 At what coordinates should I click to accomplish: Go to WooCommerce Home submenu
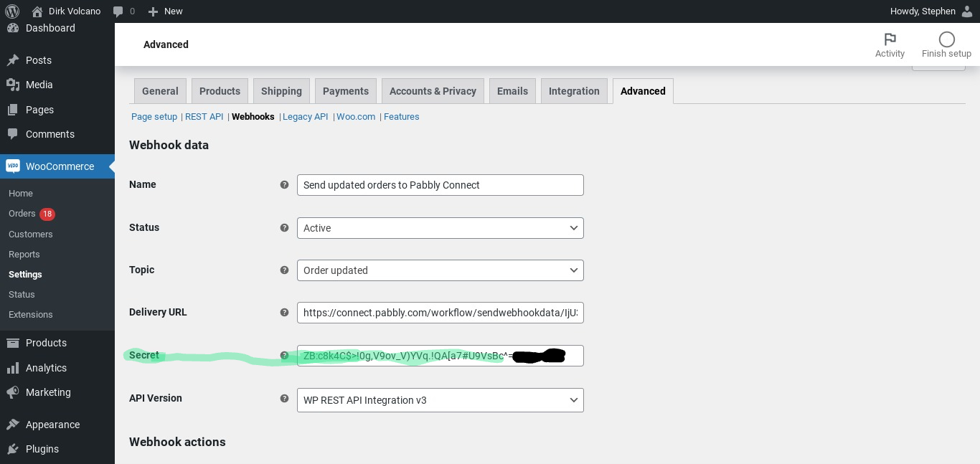pos(21,194)
